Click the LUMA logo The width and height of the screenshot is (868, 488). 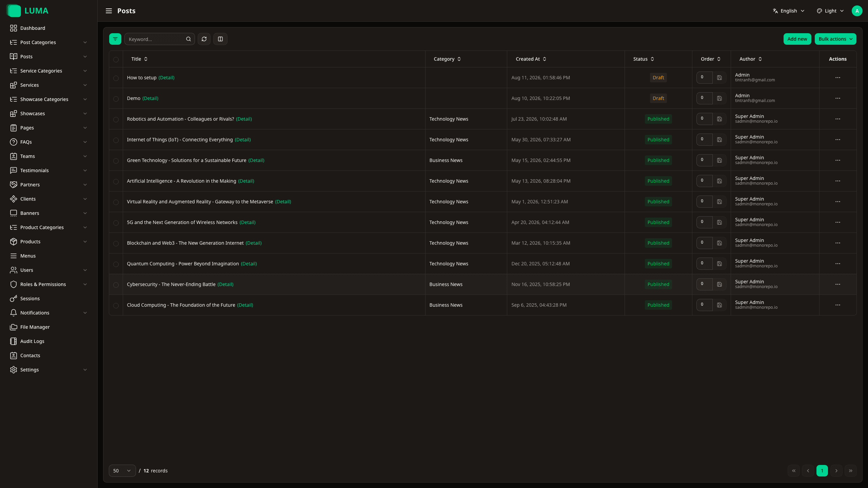click(x=27, y=11)
